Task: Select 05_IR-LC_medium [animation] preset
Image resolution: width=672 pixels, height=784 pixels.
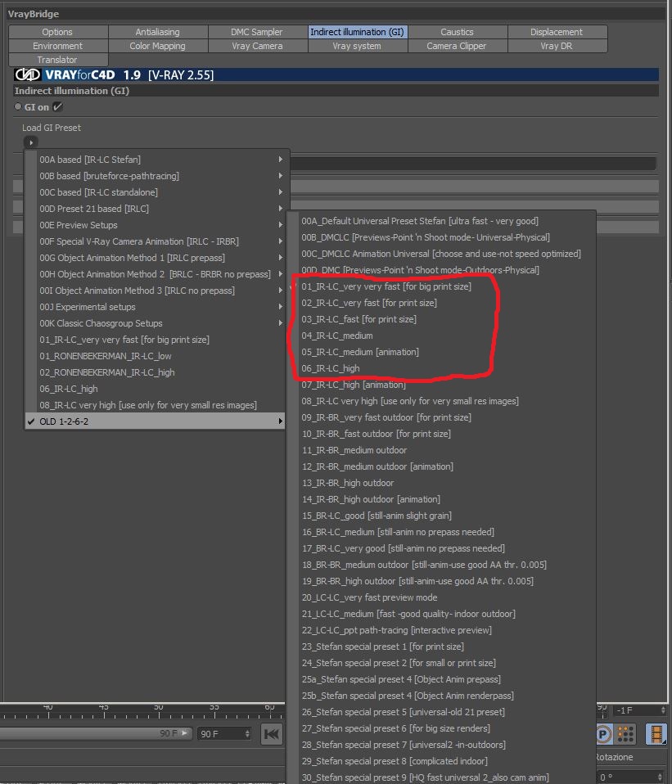Action: click(442, 352)
